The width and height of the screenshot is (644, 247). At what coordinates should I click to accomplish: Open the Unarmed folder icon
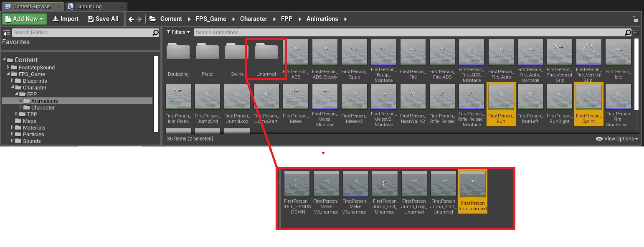[x=266, y=52]
